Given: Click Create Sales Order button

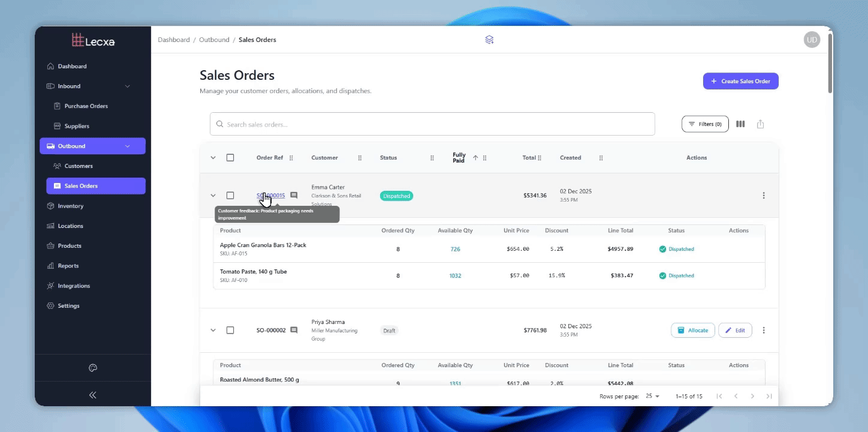Looking at the screenshot, I should click(740, 81).
